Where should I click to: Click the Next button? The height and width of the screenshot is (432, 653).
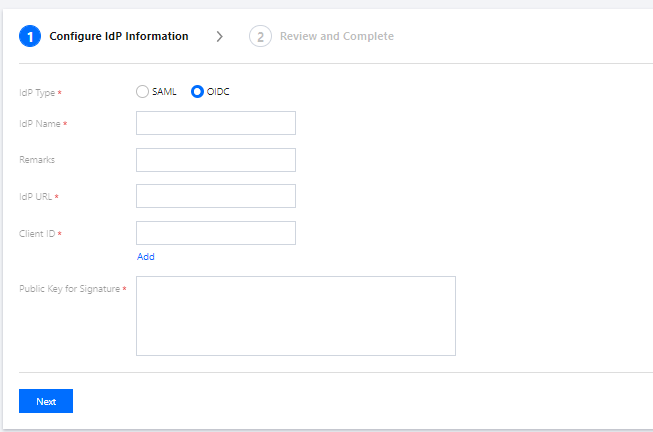coord(46,401)
